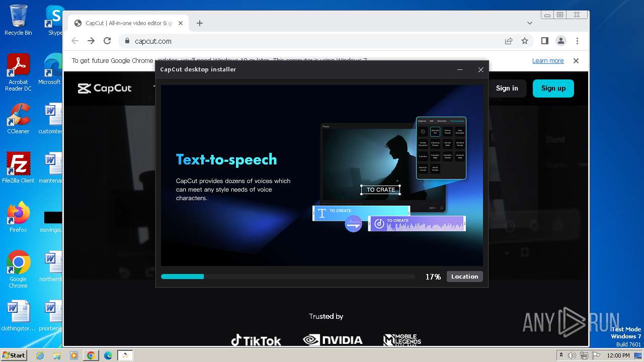The height and width of the screenshot is (362, 644).
Task: Open a new Chrome tab
Action: click(200, 23)
